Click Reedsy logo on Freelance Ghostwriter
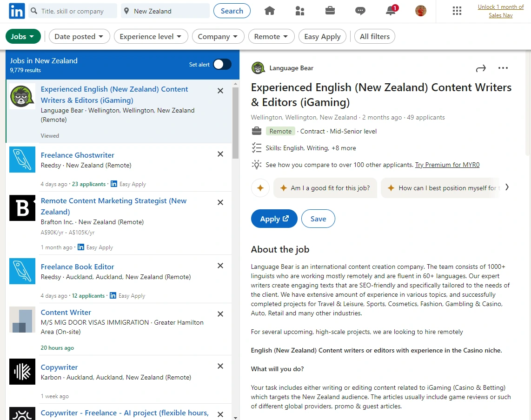Viewport: 531px width, 420px height. click(x=22, y=160)
